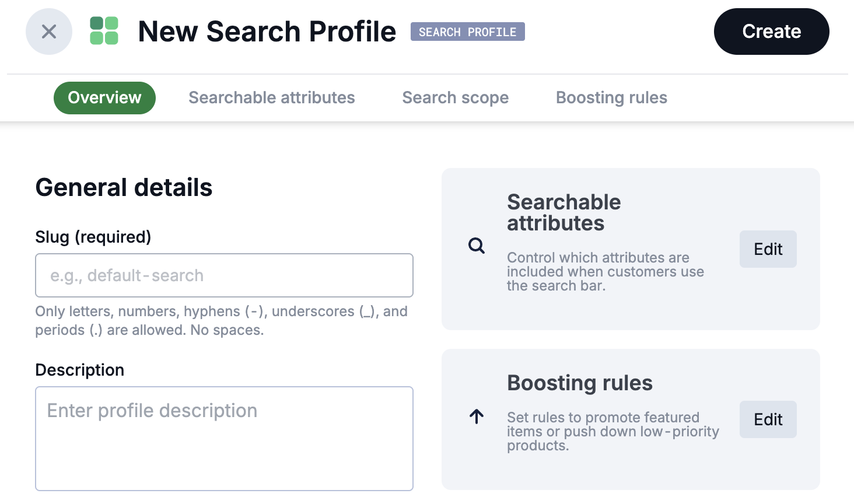Click the upward arrow icon on Boosting rules card
This screenshot has width=854, height=504.
tap(476, 416)
